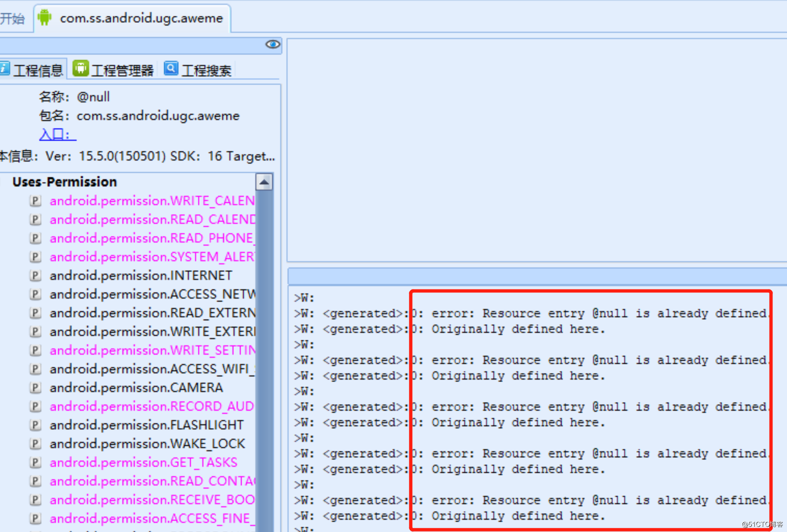Screen dimensions: 787x532
Task: Click the permission list scrollbar up arrow
Action: click(264, 181)
